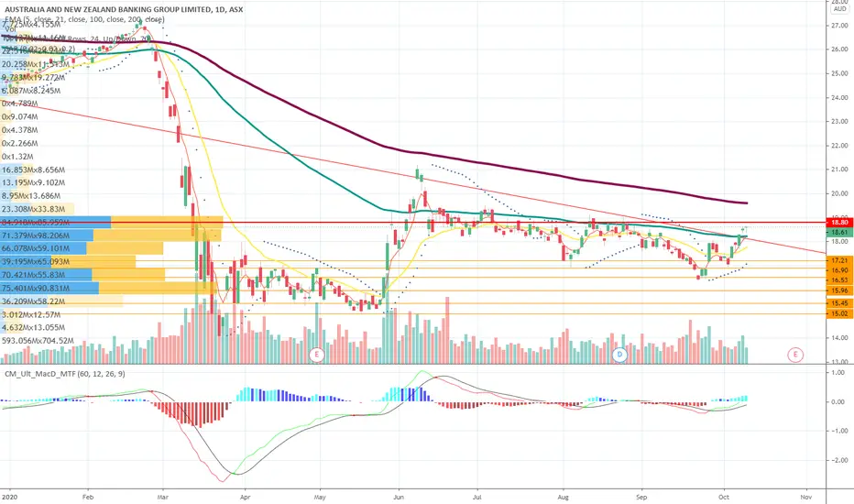Select volume profile row 39.195Mx65.093M
This screenshot has height=504, width=854.
[x=68, y=261]
